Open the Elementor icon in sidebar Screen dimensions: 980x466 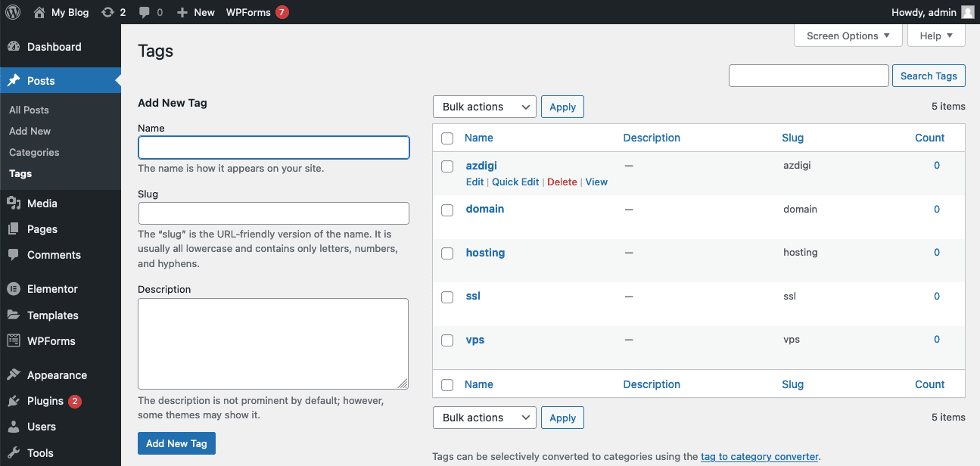(x=14, y=289)
